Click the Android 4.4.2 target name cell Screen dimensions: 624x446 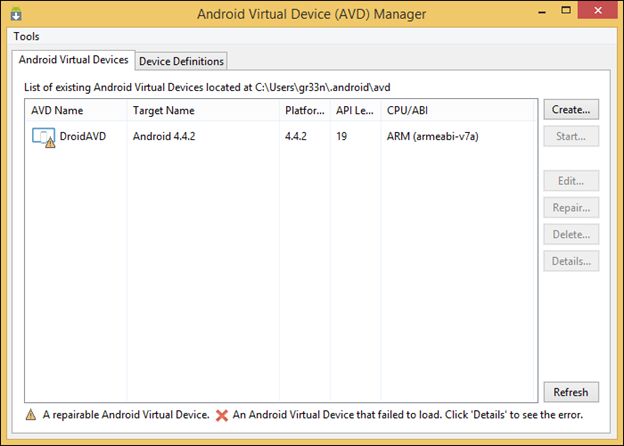click(164, 136)
